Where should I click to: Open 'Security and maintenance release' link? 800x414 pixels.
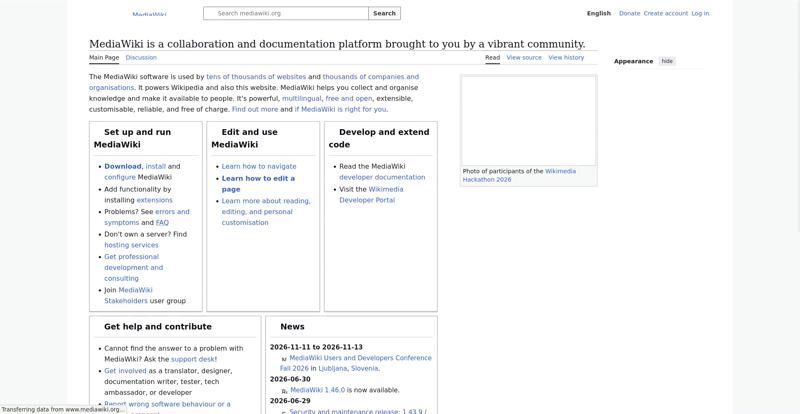(358, 411)
